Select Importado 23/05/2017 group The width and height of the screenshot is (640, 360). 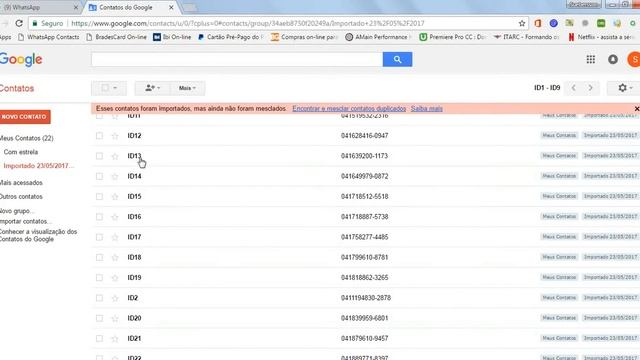(39, 166)
